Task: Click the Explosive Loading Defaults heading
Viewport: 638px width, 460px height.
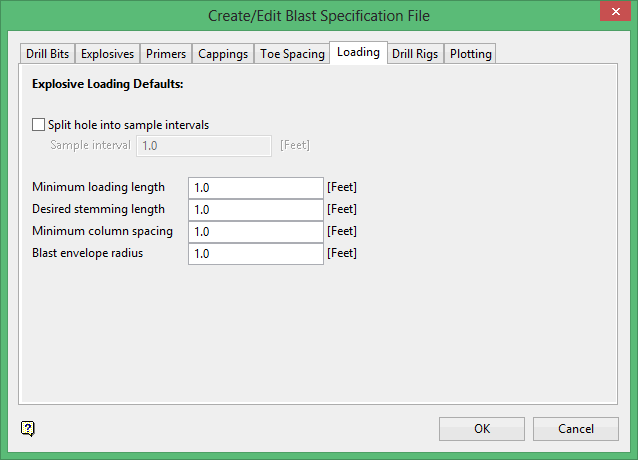Action: pos(108,84)
